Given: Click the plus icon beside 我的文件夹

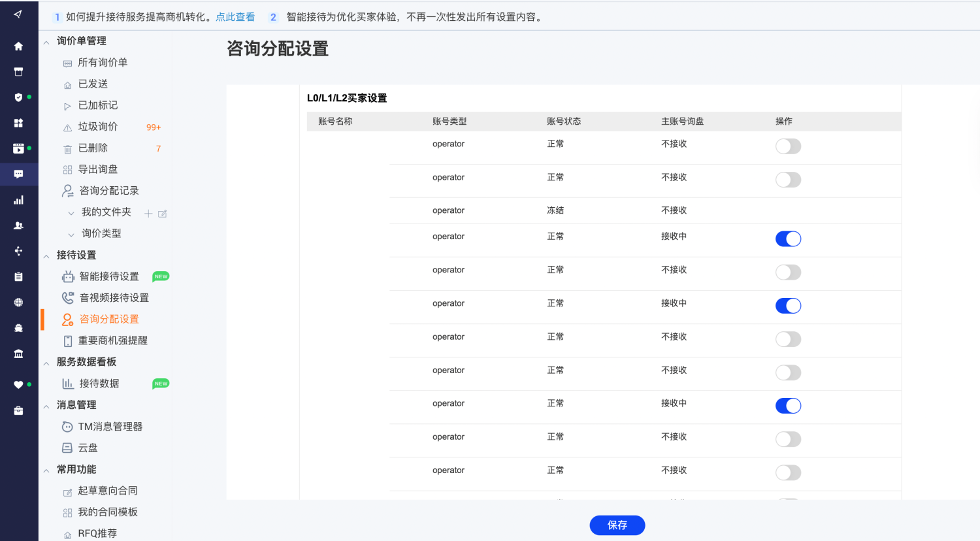Looking at the screenshot, I should pos(148,213).
